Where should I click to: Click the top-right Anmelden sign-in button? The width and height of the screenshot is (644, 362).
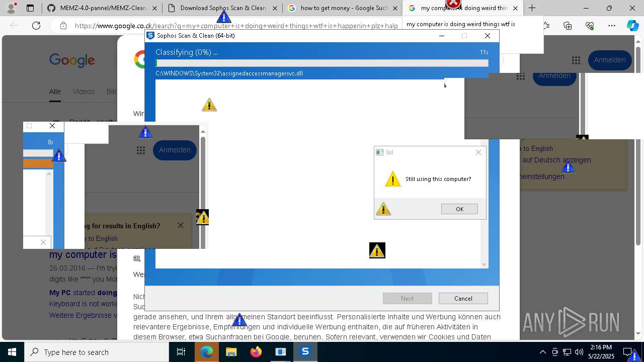(610, 60)
